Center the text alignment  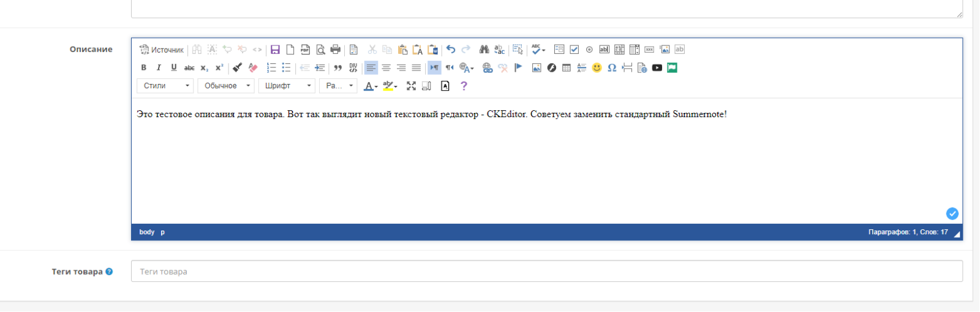pos(386,68)
